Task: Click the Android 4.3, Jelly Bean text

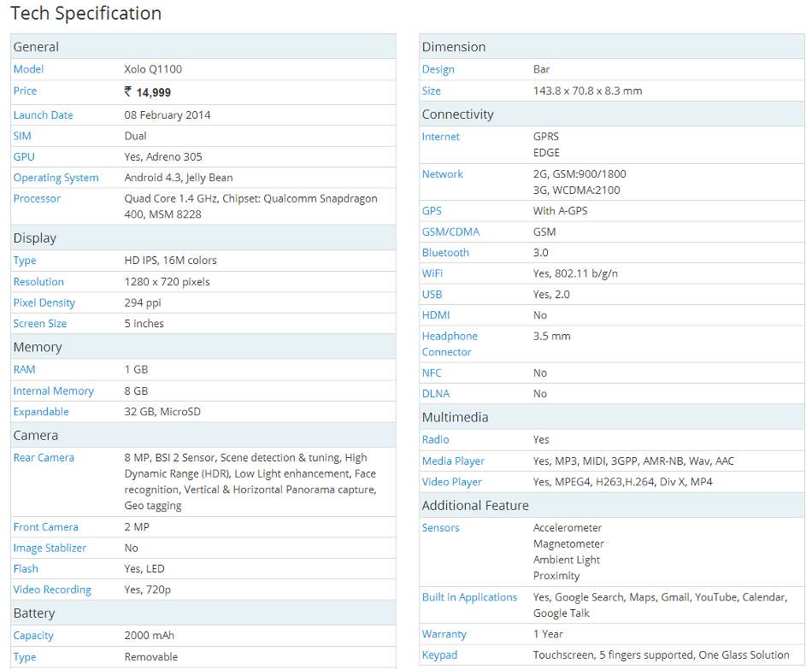Action: click(179, 178)
